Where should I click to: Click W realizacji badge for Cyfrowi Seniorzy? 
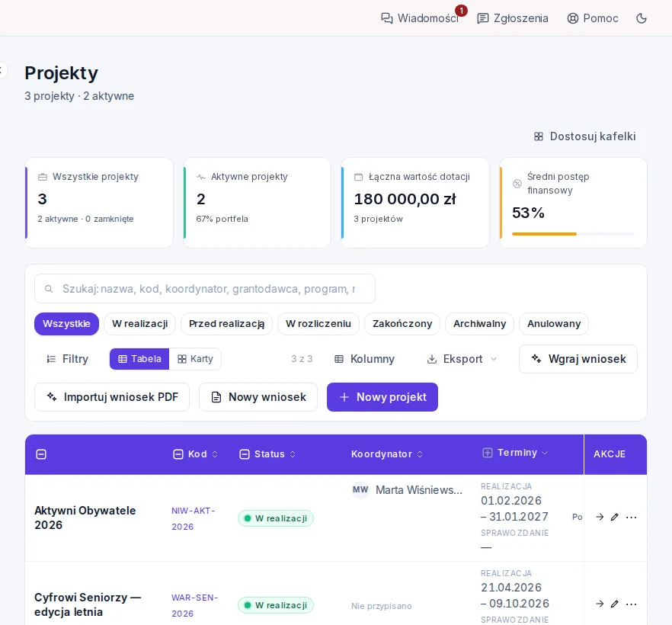[276, 605]
